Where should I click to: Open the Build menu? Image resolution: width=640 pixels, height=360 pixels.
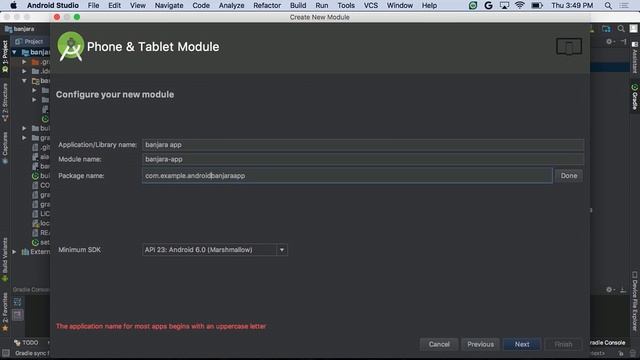click(x=298, y=5)
